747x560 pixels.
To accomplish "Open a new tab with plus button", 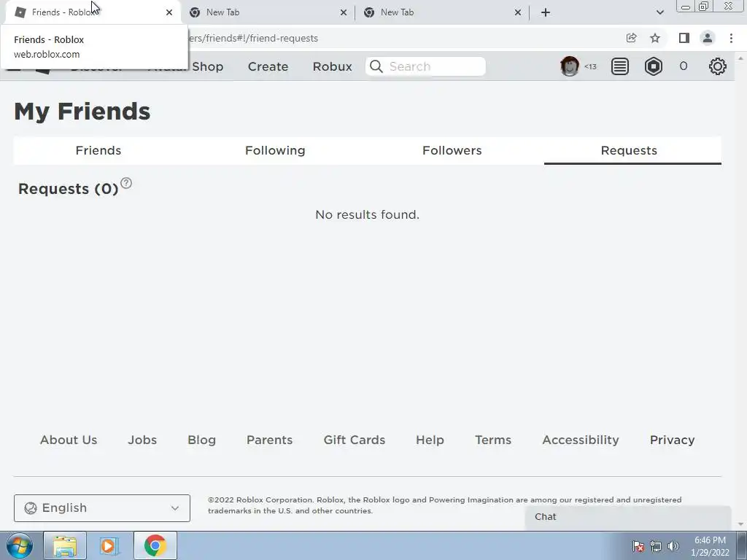I will click(x=546, y=12).
